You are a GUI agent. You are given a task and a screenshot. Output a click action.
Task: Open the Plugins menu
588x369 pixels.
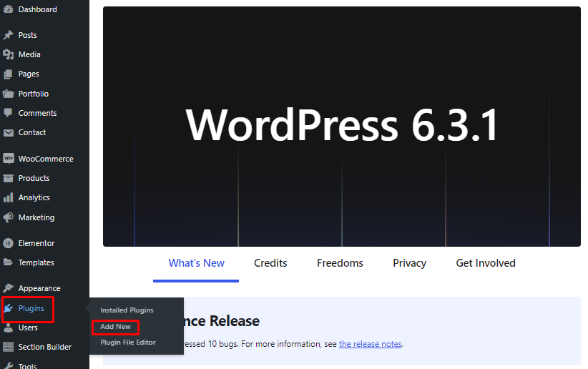coord(31,308)
